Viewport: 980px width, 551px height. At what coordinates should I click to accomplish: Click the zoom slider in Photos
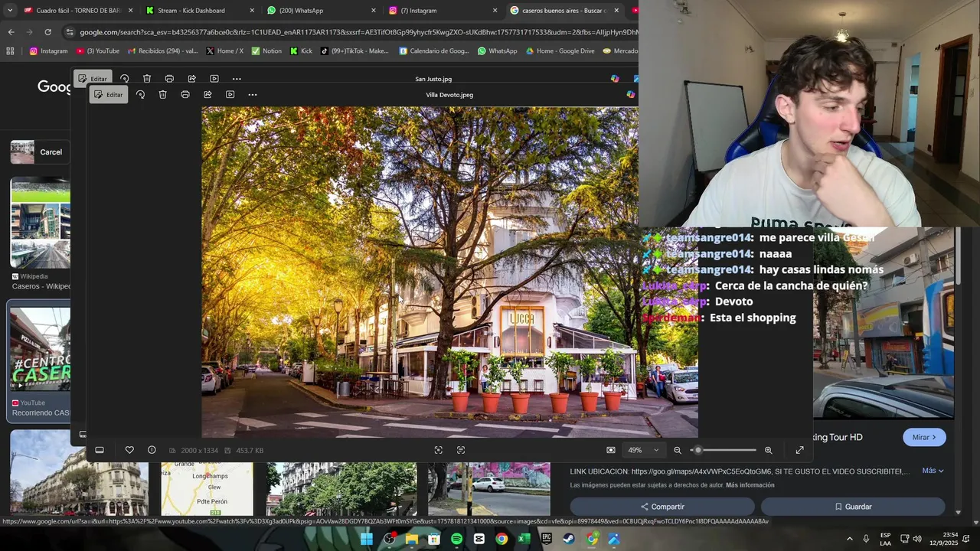click(x=724, y=451)
